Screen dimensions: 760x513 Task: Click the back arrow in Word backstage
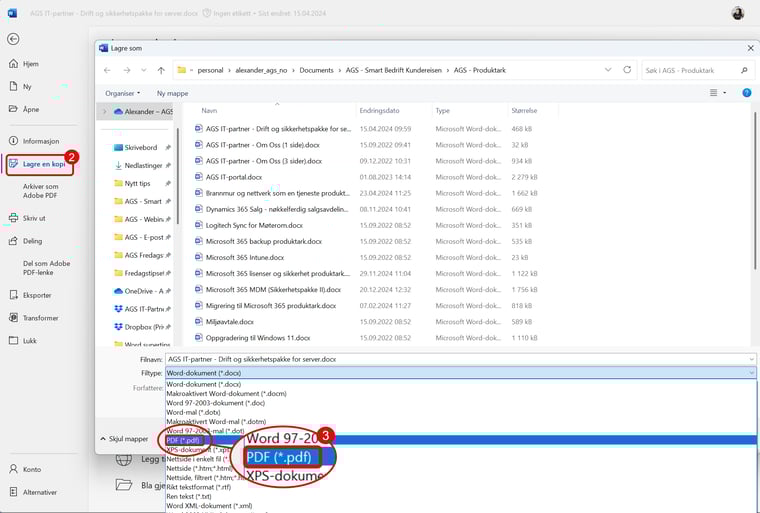14,39
